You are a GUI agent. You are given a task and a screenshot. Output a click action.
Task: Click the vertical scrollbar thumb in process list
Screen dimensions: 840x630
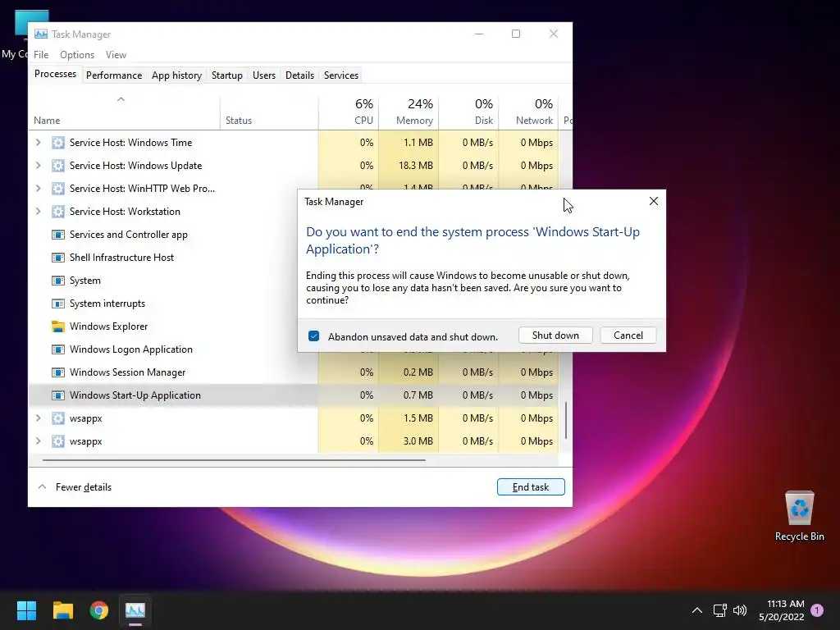(x=566, y=420)
